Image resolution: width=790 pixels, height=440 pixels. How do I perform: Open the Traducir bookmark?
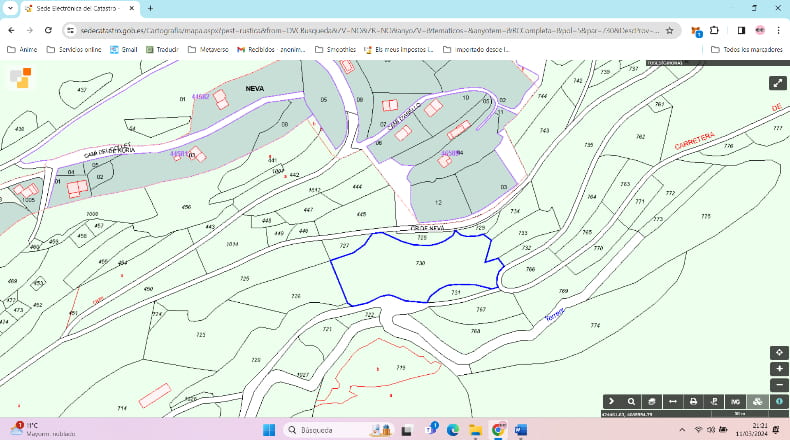[162, 49]
